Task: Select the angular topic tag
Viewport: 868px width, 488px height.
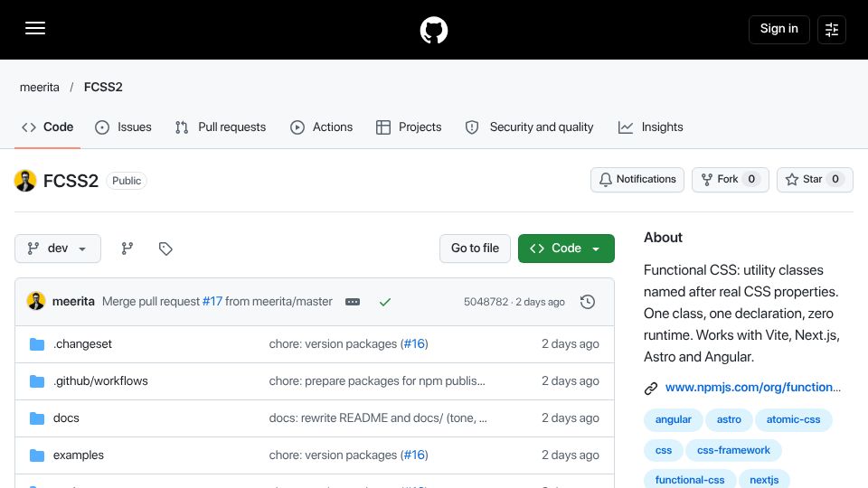Action: (x=673, y=420)
